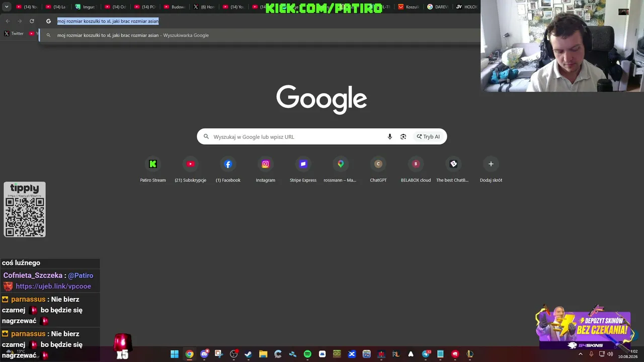644x362 pixels.
Task: Click the tipply QR code widget
Action: tap(25, 209)
